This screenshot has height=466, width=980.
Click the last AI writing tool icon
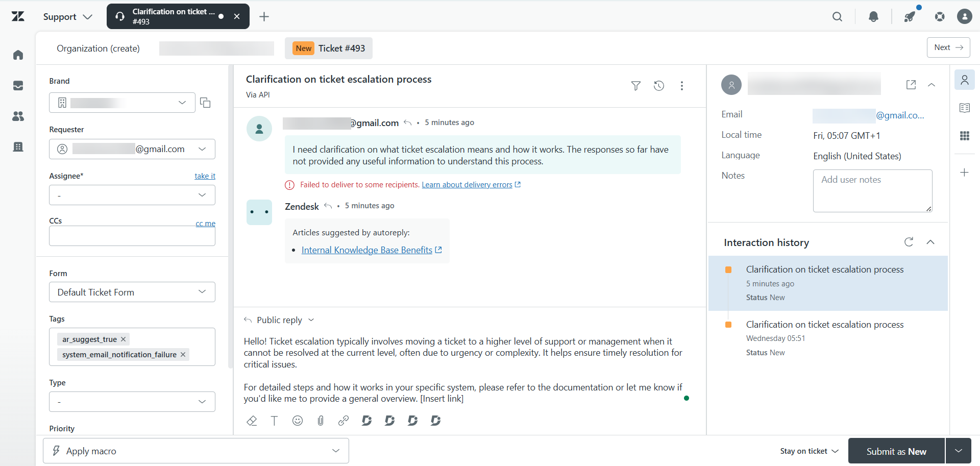435,421
